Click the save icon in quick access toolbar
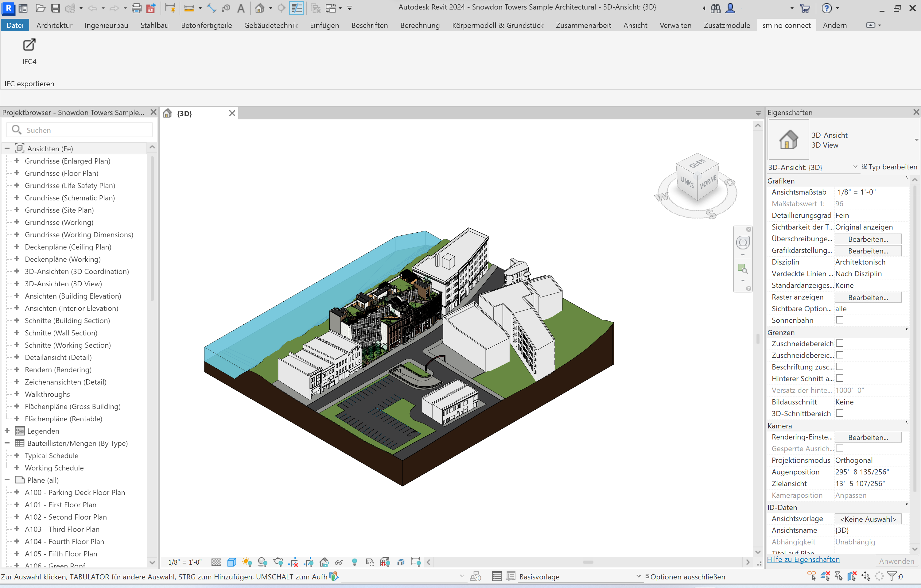 click(56, 8)
